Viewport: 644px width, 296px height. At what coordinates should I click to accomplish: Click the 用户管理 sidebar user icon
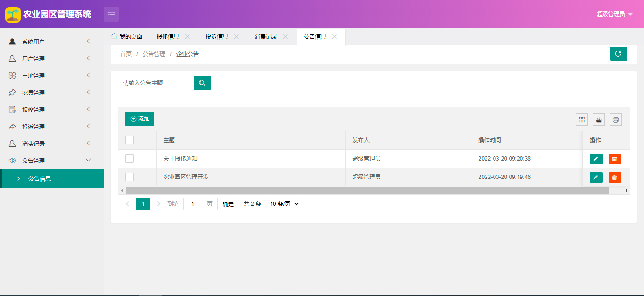(x=12, y=59)
